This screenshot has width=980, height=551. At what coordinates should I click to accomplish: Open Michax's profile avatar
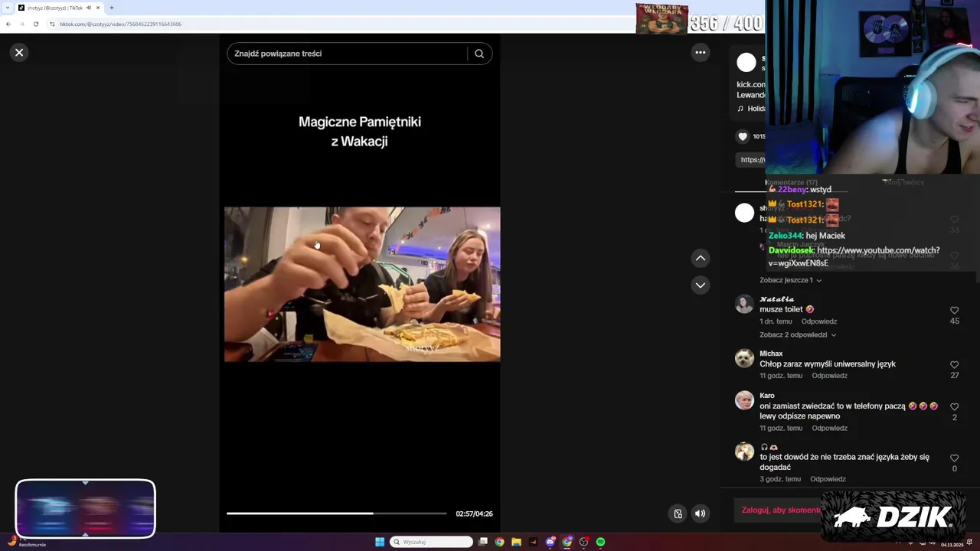coord(744,358)
